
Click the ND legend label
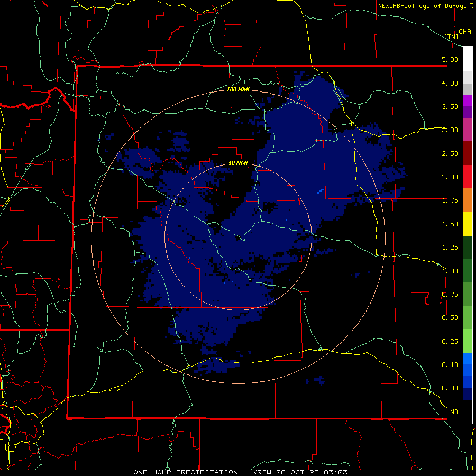pos(454,412)
